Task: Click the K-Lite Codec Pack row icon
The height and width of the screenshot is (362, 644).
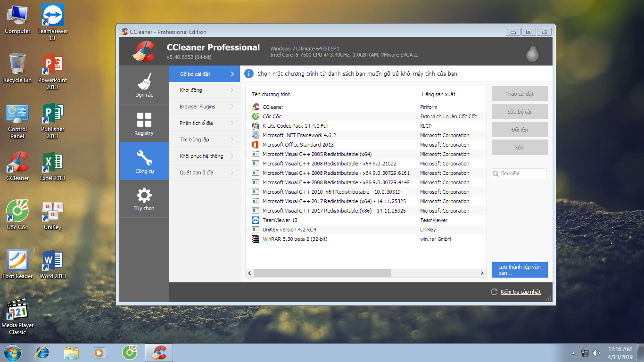Action: pos(256,126)
